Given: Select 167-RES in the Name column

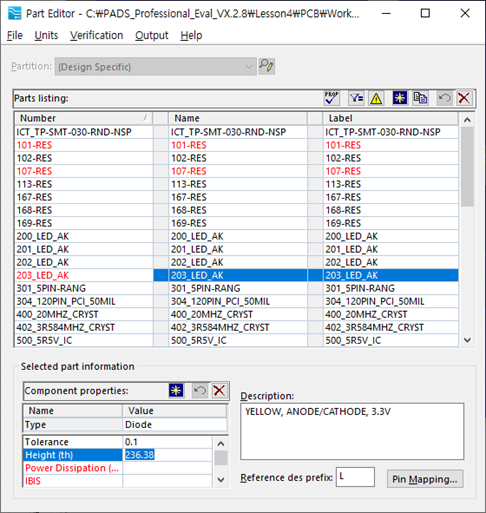Looking at the screenshot, I should coord(238,197).
